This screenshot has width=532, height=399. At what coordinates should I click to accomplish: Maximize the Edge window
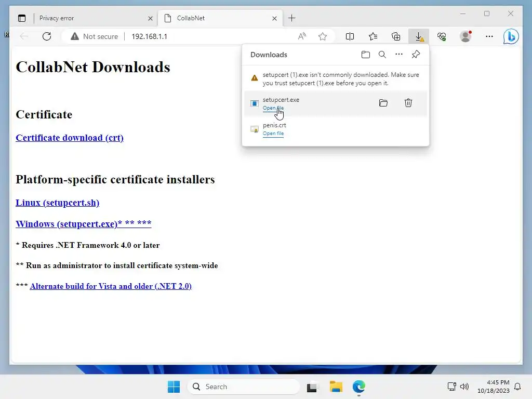[486, 14]
